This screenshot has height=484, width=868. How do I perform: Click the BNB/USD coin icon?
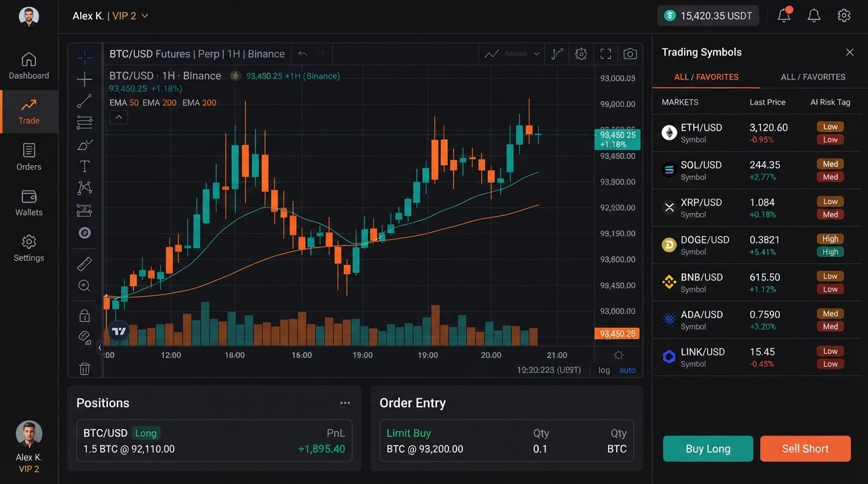tap(669, 282)
